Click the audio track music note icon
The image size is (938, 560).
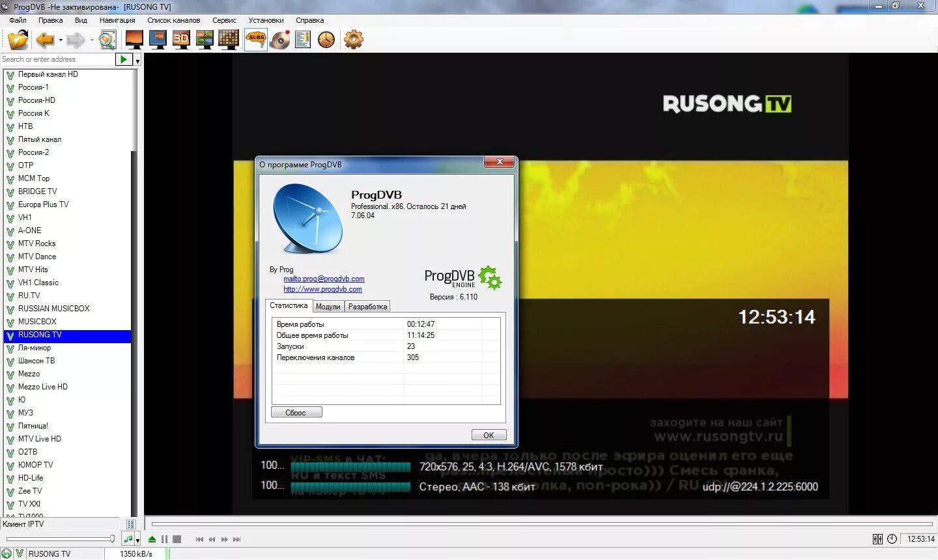[128, 539]
